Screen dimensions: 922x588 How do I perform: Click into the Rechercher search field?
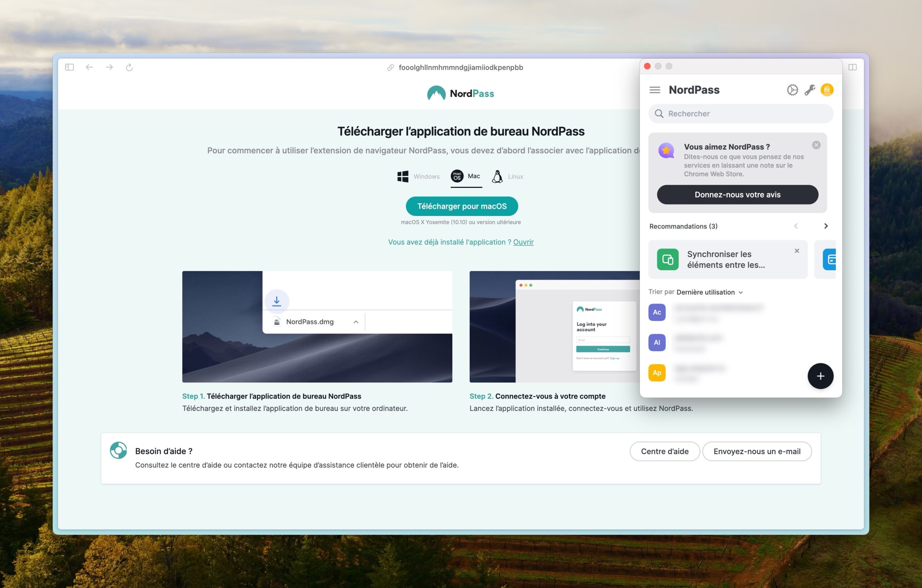click(x=740, y=114)
